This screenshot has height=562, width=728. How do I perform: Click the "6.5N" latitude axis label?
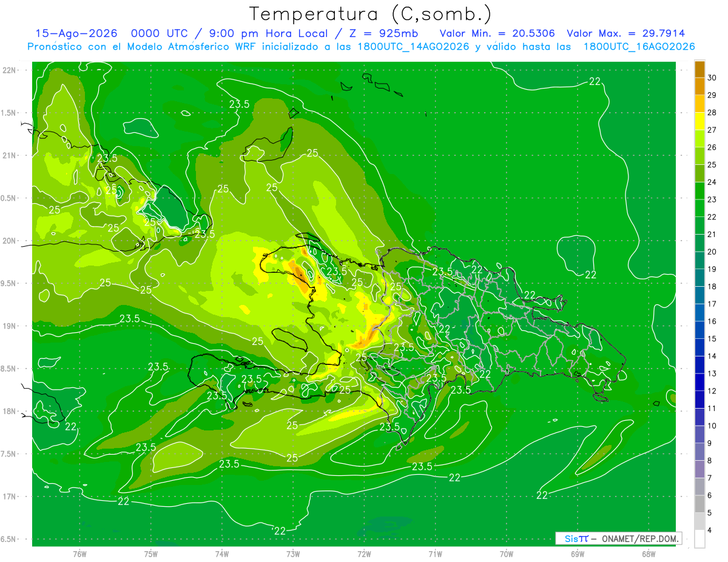tap(9, 540)
